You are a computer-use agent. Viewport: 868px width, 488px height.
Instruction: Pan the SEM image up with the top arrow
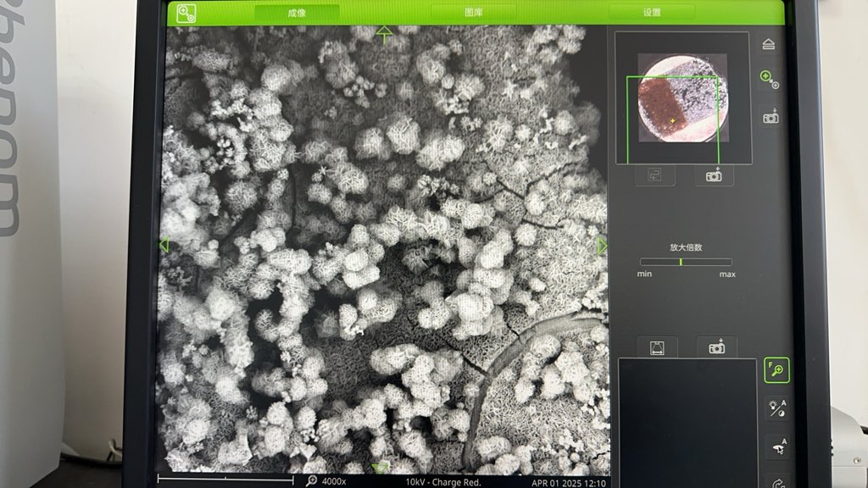384,34
